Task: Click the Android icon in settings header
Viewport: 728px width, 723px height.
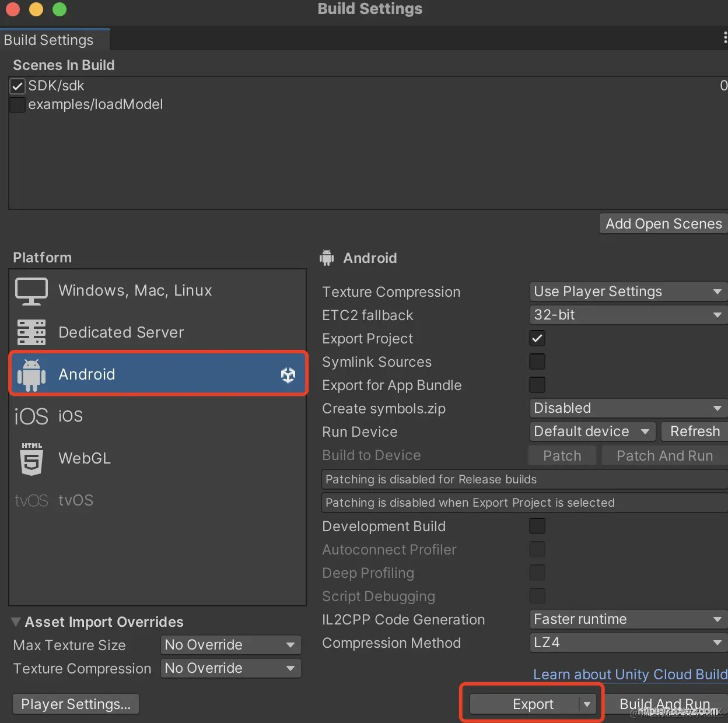Action: click(x=327, y=258)
